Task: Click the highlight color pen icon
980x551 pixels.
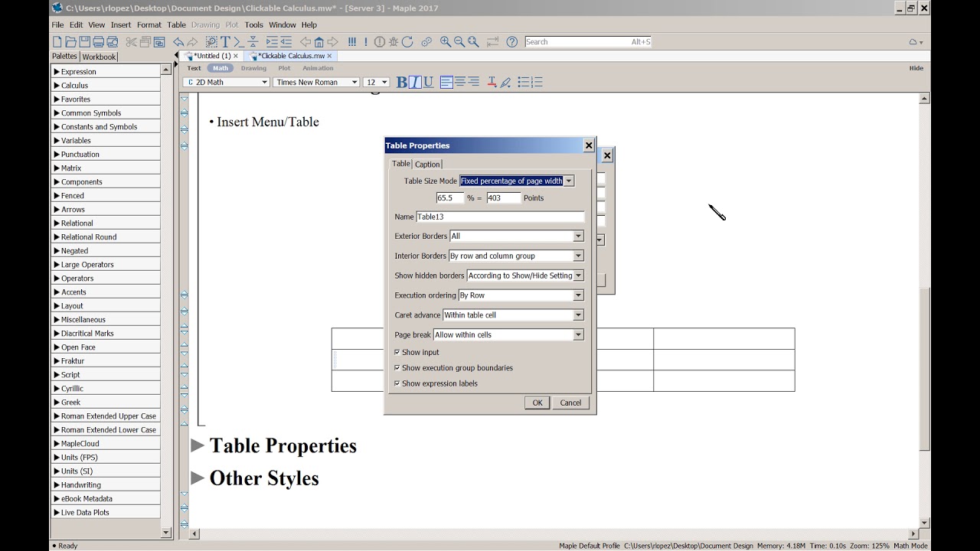Action: 505,82
